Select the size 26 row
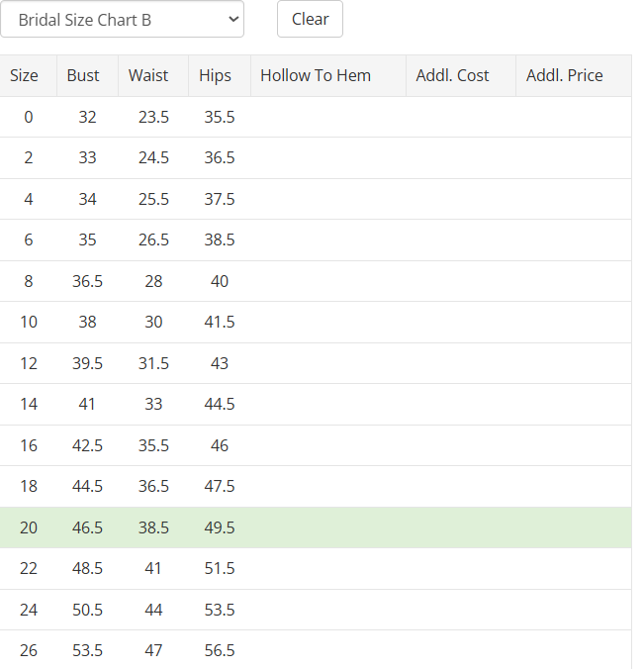 (x=316, y=650)
